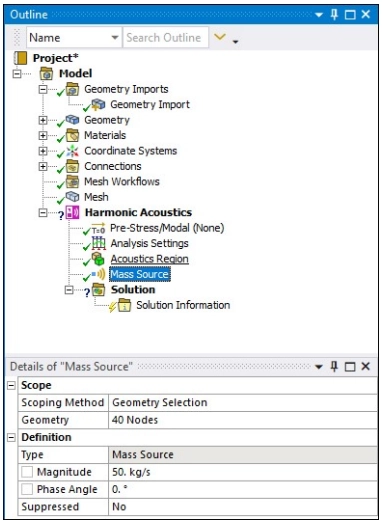This screenshot has height=526, width=382.
Task: Click the Mass Source speaker icon
Action: 98,274
